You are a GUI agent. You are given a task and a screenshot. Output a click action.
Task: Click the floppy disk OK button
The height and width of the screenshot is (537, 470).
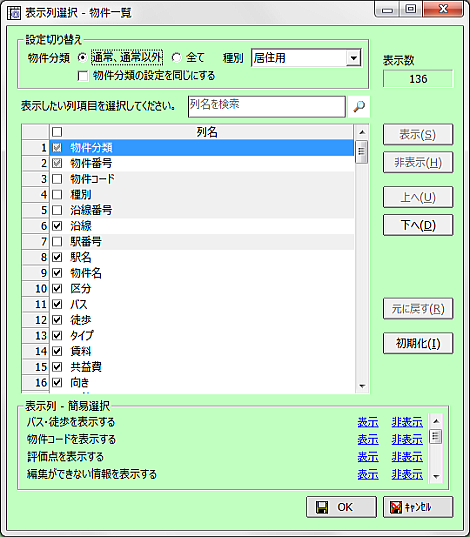341,507
